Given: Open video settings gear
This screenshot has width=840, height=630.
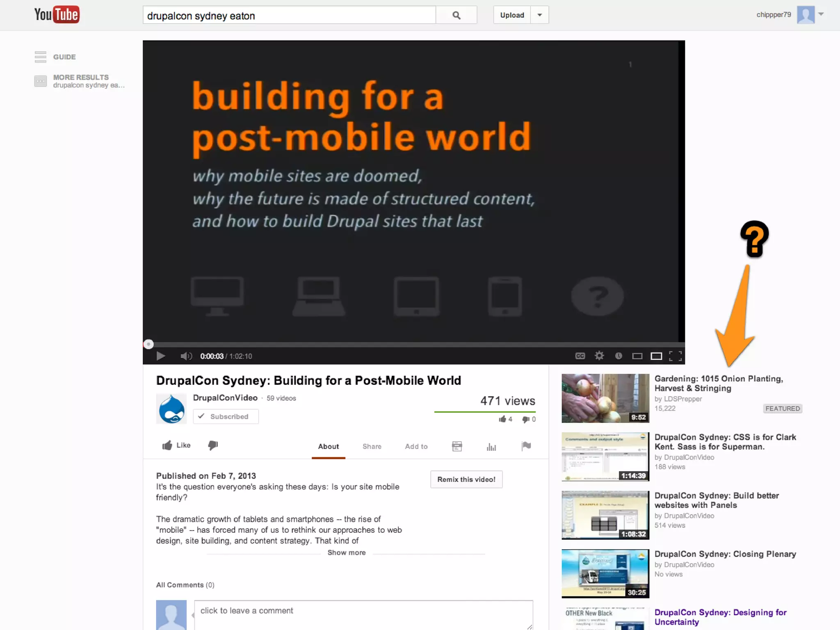Looking at the screenshot, I should click(599, 356).
